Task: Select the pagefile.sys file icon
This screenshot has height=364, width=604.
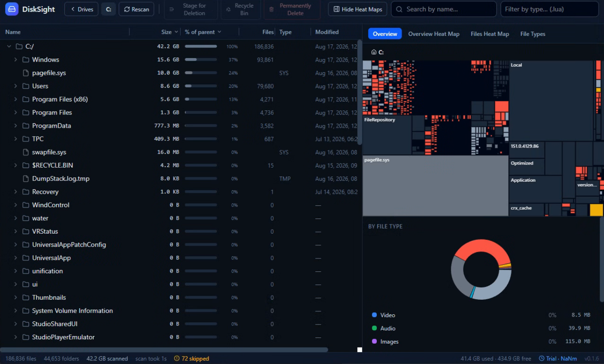Action: [26, 73]
